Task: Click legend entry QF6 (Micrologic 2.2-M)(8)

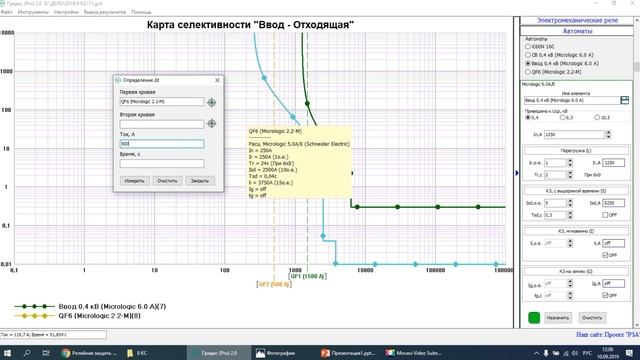Action: pos(78,316)
